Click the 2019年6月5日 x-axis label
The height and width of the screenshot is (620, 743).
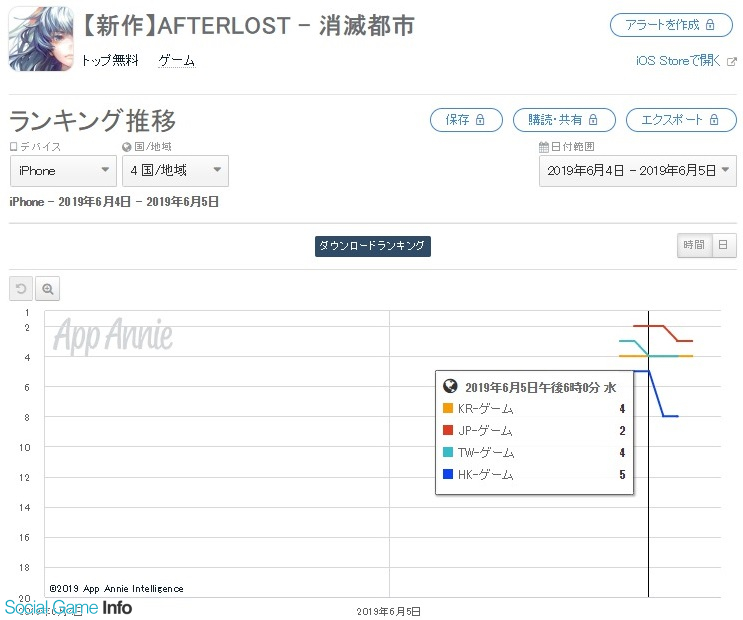[389, 611]
